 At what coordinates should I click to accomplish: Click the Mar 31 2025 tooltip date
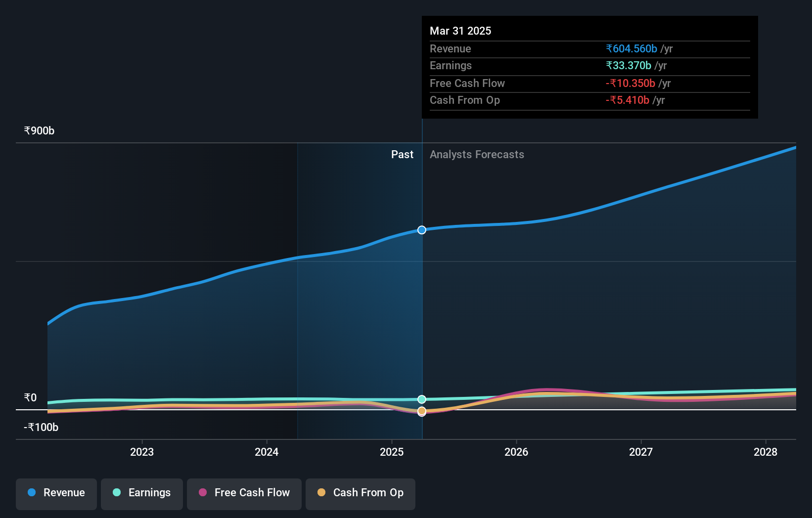pyautogui.click(x=460, y=31)
